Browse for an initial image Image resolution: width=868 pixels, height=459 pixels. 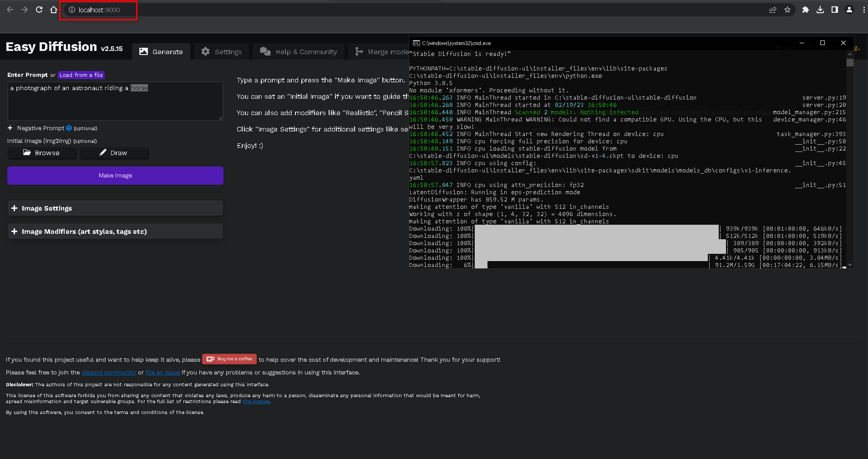click(41, 153)
